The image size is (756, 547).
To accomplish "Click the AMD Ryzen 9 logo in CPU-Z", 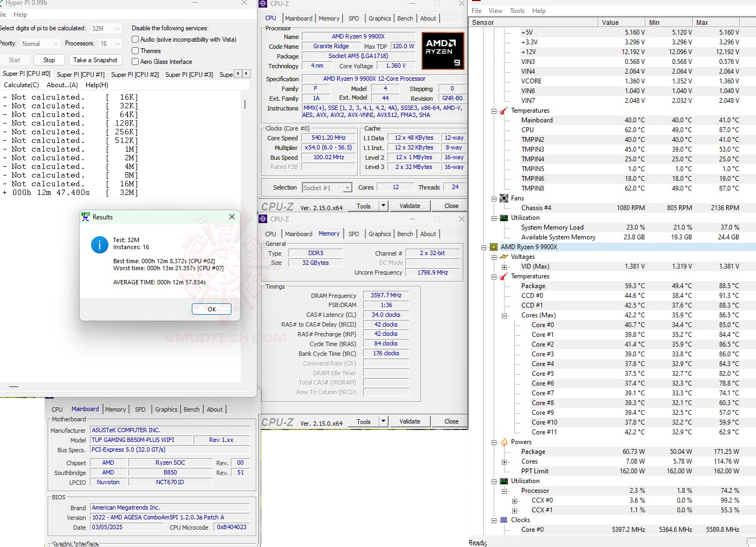I will (x=443, y=51).
